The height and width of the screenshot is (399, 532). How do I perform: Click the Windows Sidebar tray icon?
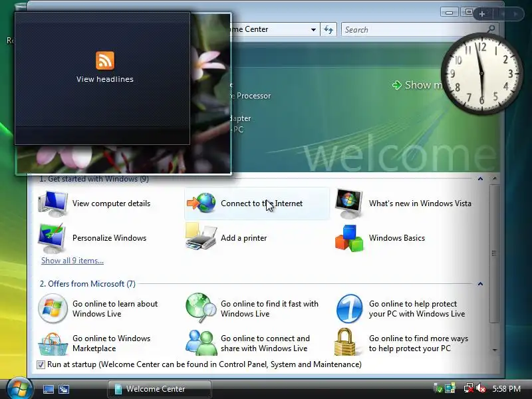450,388
